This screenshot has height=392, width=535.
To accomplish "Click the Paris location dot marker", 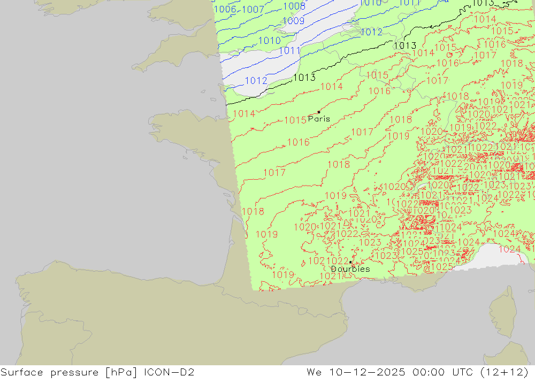I will click(319, 112).
